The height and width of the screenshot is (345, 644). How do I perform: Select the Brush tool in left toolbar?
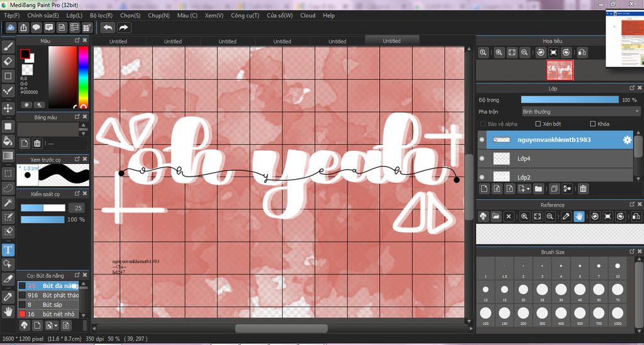coord(8,47)
